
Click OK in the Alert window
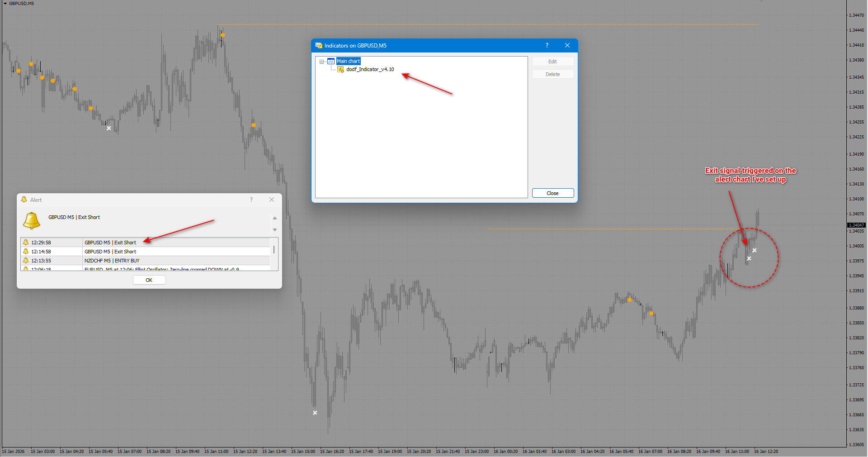[x=149, y=280]
